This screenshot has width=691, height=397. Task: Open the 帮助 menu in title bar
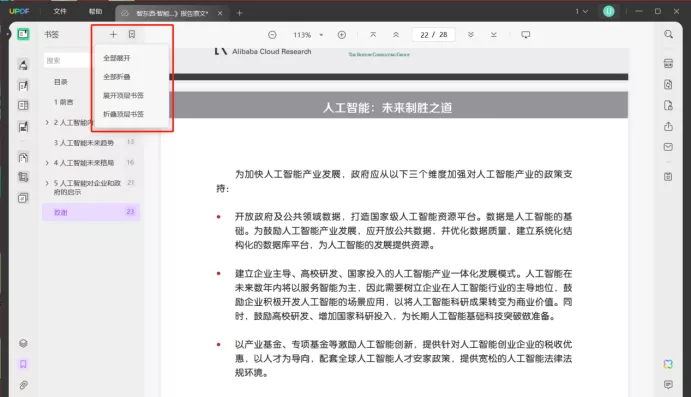click(96, 11)
